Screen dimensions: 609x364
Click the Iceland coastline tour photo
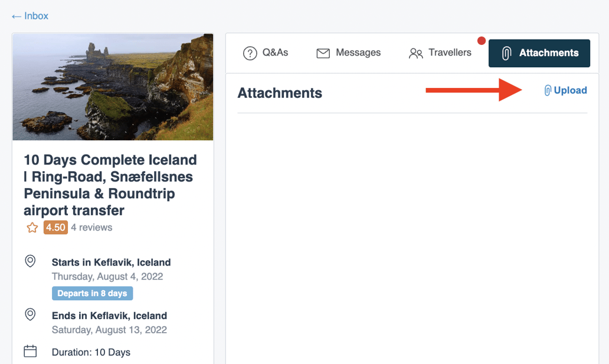(113, 87)
